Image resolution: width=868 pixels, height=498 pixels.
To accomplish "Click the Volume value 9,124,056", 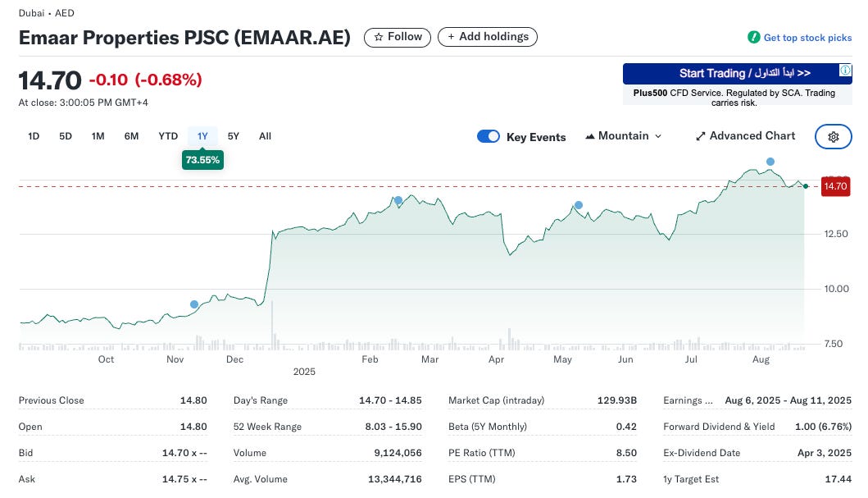I will pyautogui.click(x=398, y=453).
